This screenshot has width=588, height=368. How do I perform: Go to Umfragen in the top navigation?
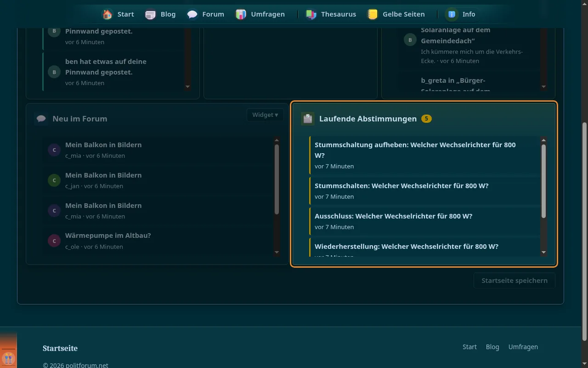click(x=268, y=14)
